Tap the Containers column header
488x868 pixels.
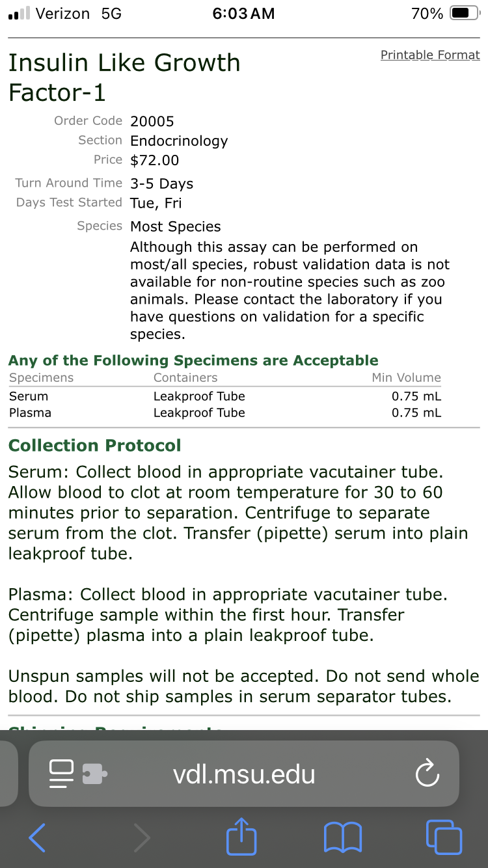click(x=185, y=377)
